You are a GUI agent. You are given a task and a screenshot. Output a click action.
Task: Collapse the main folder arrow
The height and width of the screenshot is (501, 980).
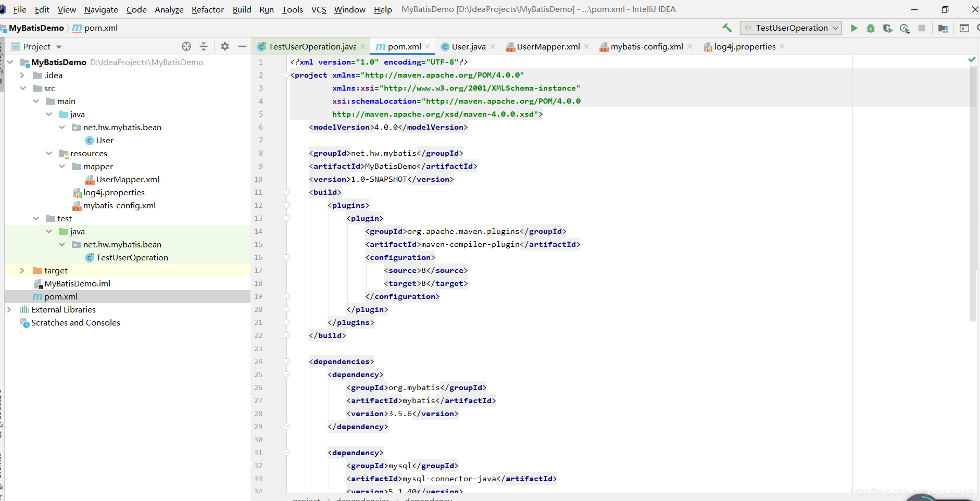36,101
